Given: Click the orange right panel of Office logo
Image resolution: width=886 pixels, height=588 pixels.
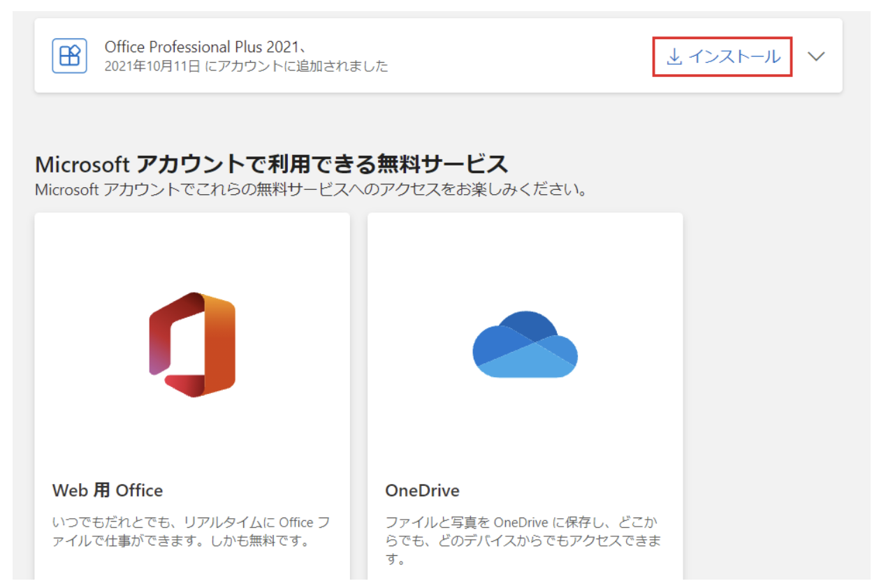Looking at the screenshot, I should click(221, 342).
